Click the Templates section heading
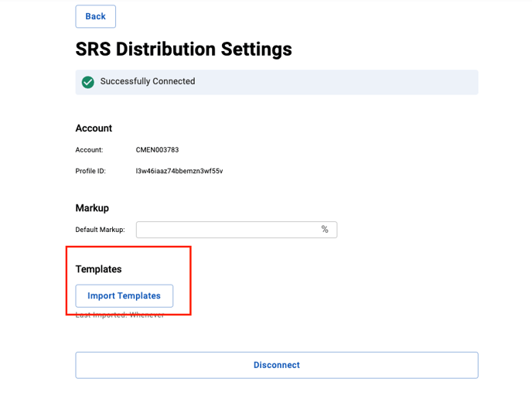This screenshot has height=406, width=532. 98,269
